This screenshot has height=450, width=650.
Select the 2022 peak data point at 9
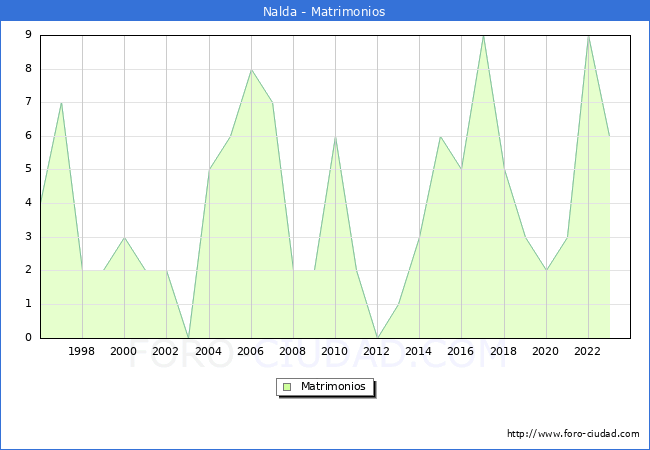[x=588, y=36]
